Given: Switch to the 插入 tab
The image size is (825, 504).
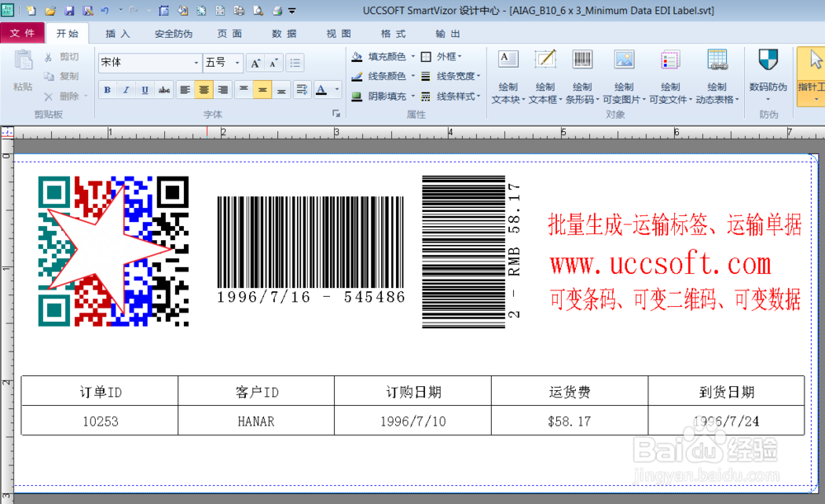Looking at the screenshot, I should click(117, 34).
